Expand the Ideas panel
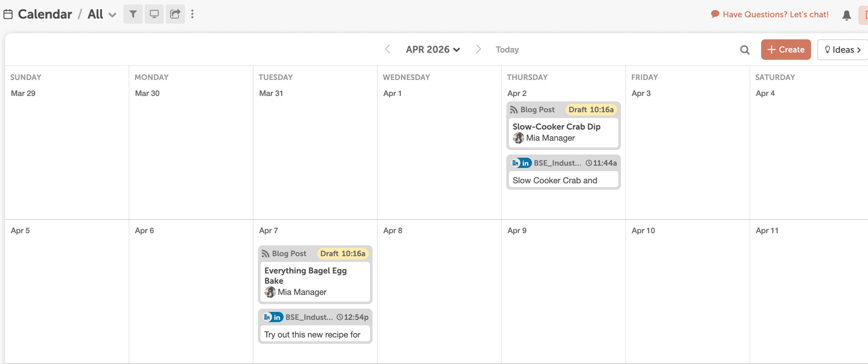This screenshot has height=364, width=868. (842, 50)
